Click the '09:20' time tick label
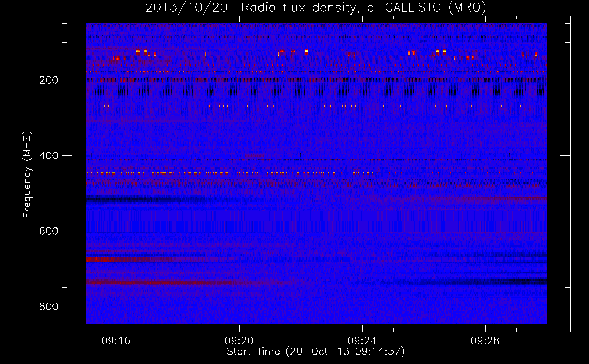Viewport: 589px width, 364px height. [x=239, y=341]
